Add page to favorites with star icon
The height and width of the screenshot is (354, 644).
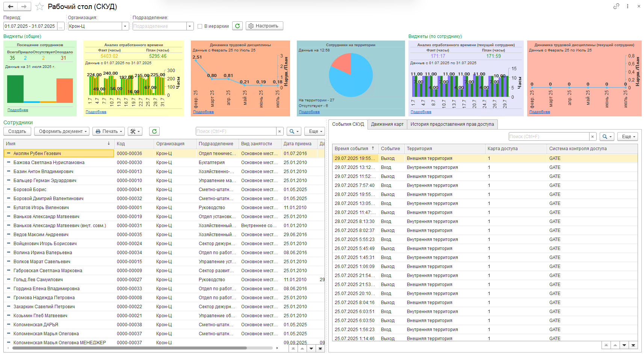[39, 7]
